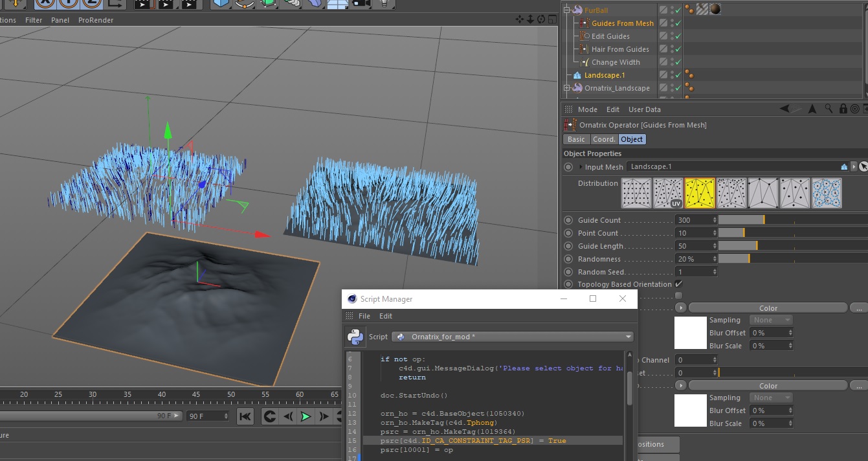The image size is (868, 461).
Task: Toggle the enable checkmark of Landscape.1 object
Action: (x=678, y=75)
